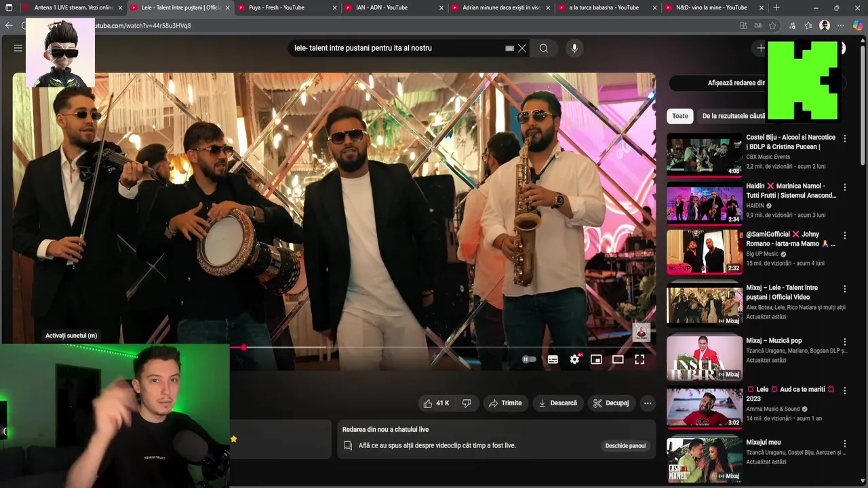Open Costel Biju Alcool si Narcotice thumbnail
The height and width of the screenshot is (488, 868).
[704, 154]
